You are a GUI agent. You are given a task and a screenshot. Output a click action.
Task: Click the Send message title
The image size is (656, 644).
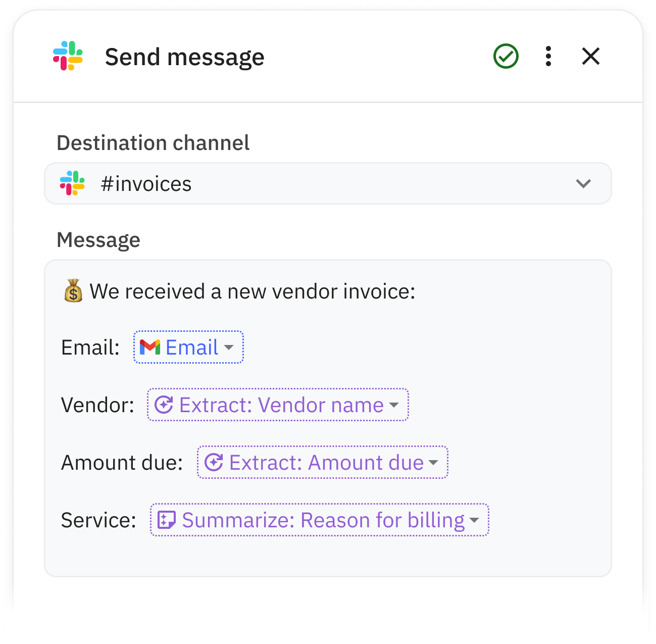tap(184, 56)
